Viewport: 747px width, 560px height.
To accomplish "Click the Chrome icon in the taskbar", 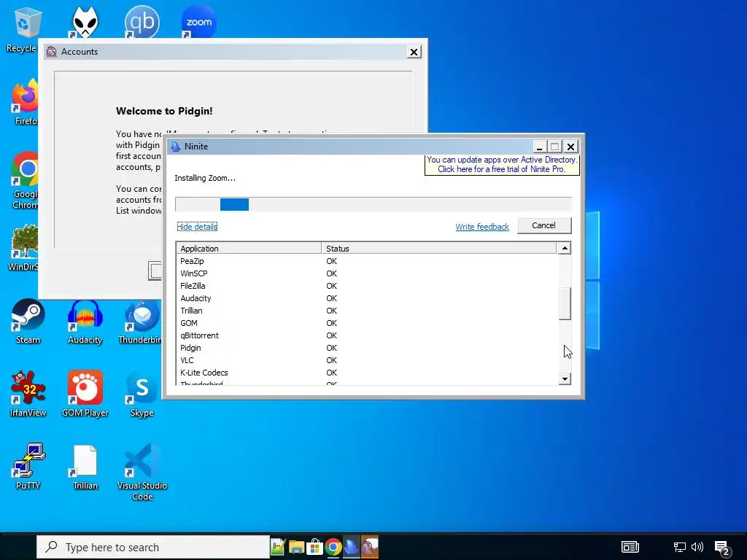I will 333,547.
